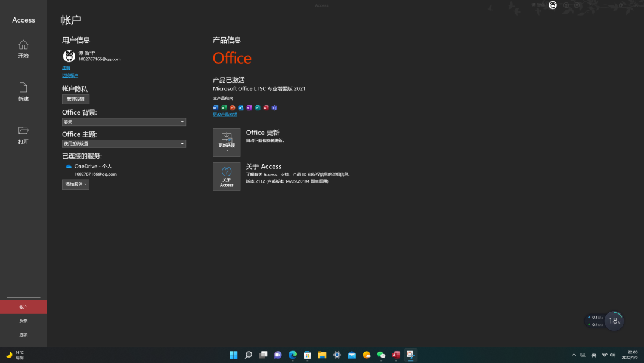644x363 pixels.
Task: Launch Microsoft Edge from the taskbar
Action: 292,355
